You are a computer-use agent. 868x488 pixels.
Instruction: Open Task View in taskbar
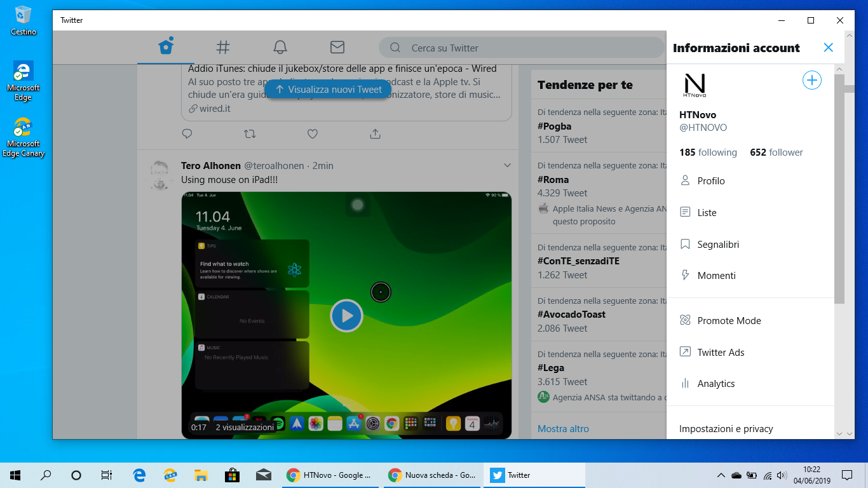click(107, 475)
